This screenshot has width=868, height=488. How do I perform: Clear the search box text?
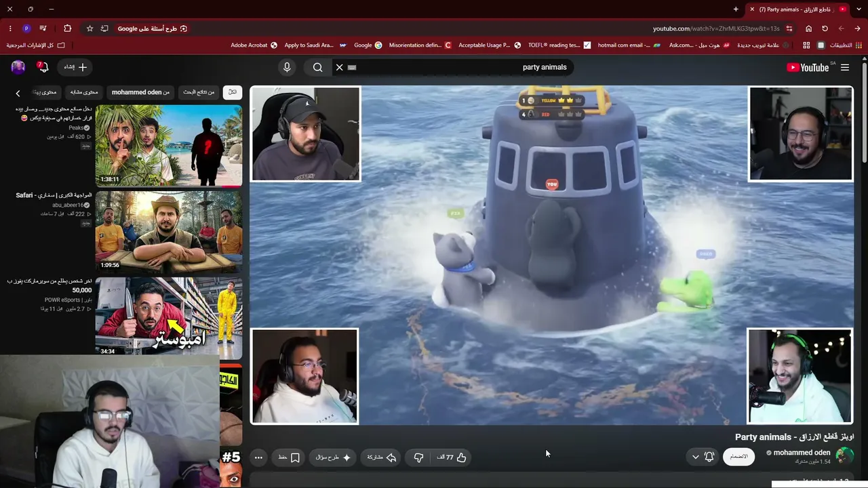click(340, 67)
